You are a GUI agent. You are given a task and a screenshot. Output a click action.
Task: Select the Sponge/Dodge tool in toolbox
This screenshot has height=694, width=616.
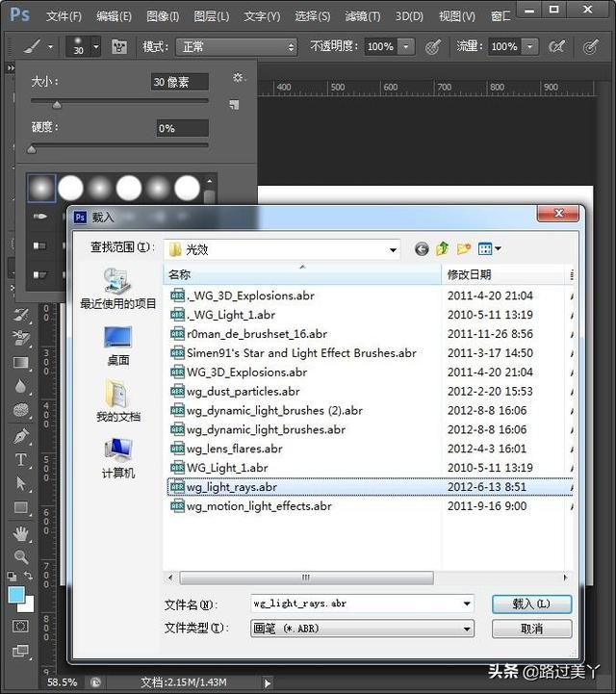coord(21,411)
